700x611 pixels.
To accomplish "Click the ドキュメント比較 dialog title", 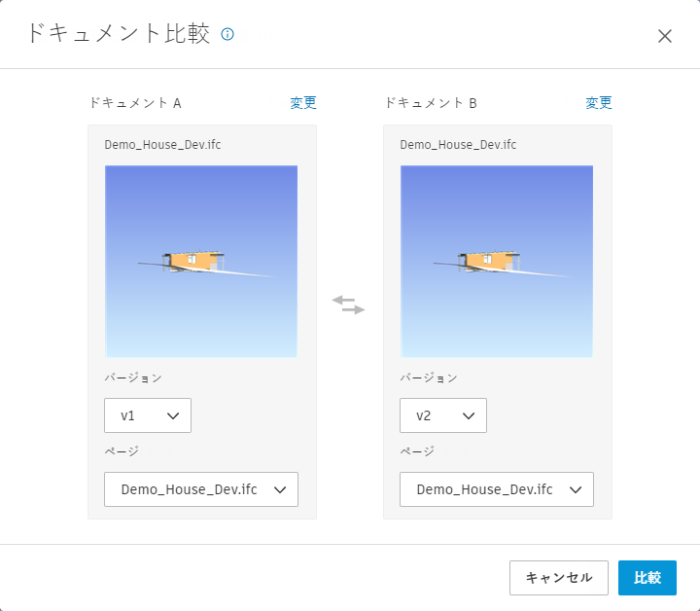I will [117, 35].
